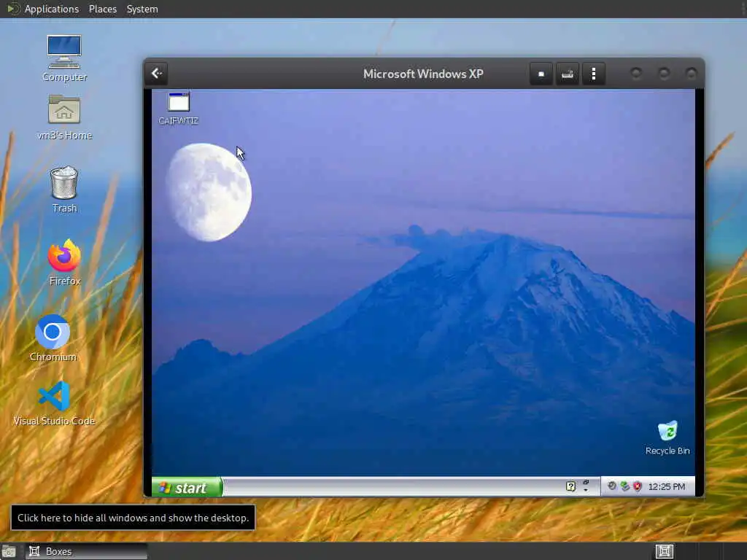The height and width of the screenshot is (560, 747).
Task: Click the workspace switcher icon in bottom panel
Action: coord(664,551)
